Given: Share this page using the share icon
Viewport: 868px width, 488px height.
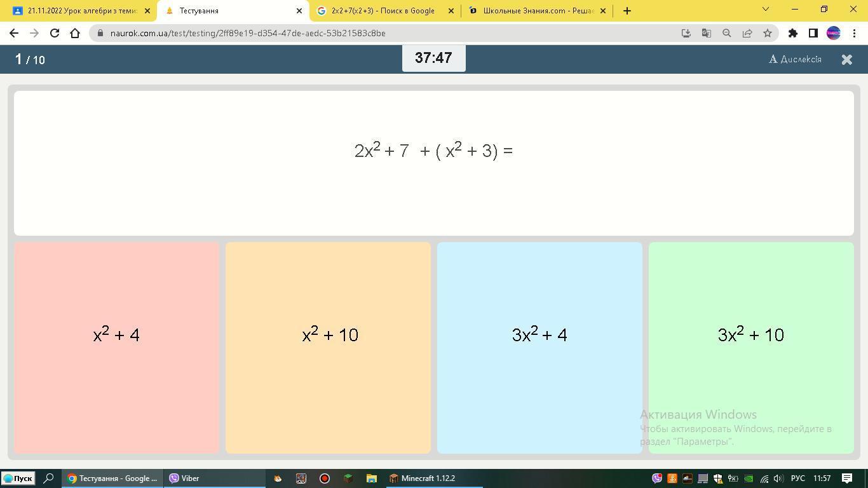Looking at the screenshot, I should pos(747,33).
